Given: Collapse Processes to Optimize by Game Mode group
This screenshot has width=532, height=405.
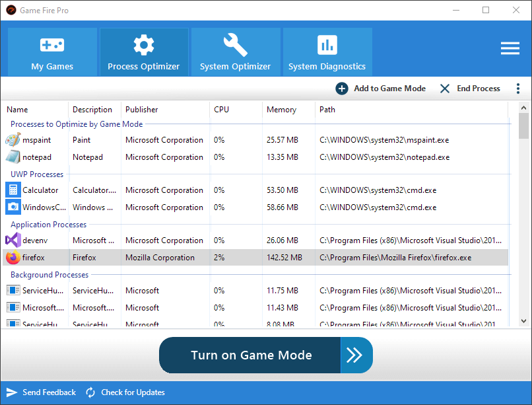Looking at the screenshot, I should (77, 124).
